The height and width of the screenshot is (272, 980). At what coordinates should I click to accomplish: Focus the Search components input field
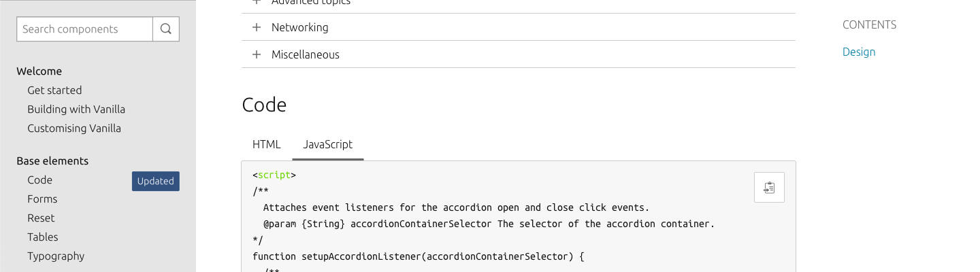pyautogui.click(x=84, y=29)
